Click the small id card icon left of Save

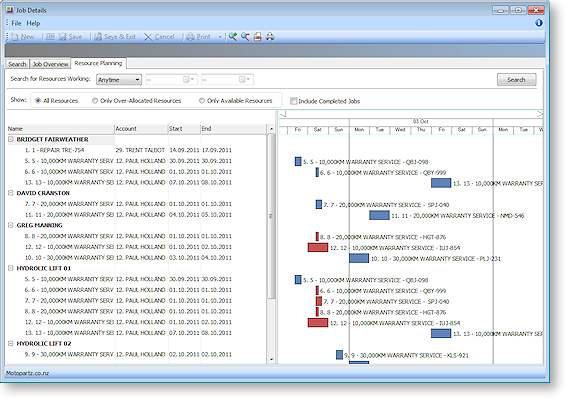pyautogui.click(x=50, y=37)
